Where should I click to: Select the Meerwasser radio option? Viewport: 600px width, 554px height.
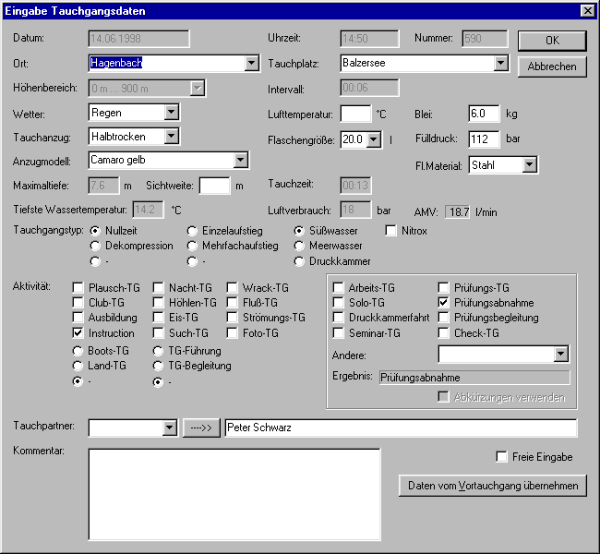pos(299,245)
